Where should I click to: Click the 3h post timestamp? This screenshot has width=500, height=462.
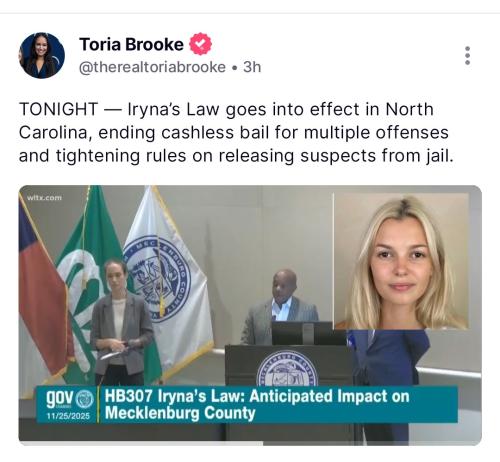point(252,67)
